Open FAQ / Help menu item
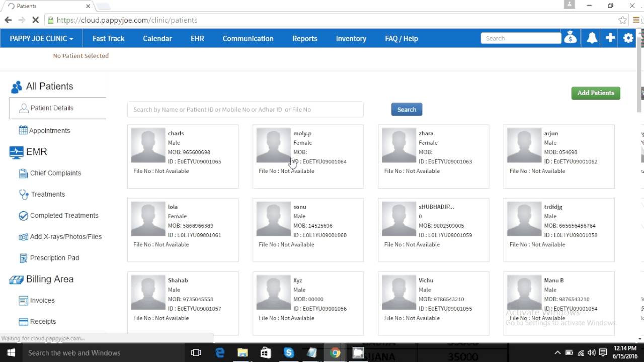Screen dimensions: 644x362 (x=401, y=39)
